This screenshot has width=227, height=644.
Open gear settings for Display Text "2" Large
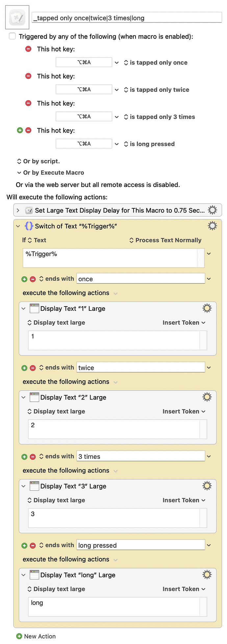tap(207, 397)
